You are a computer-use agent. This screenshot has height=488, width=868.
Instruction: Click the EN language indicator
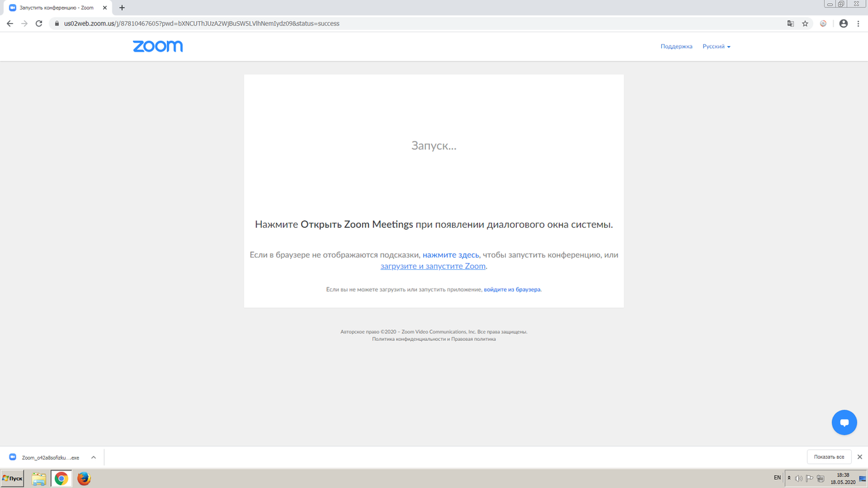pyautogui.click(x=777, y=478)
